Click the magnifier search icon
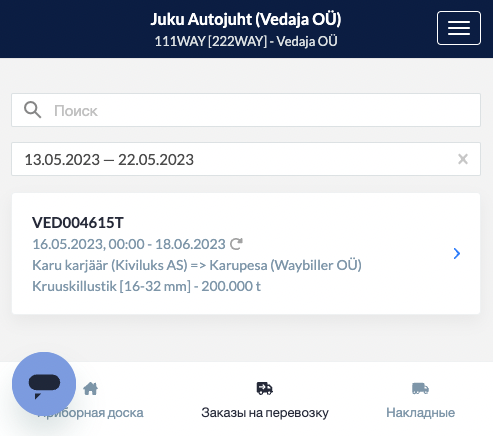Viewport: 493px width, 436px height. pyautogui.click(x=32, y=110)
